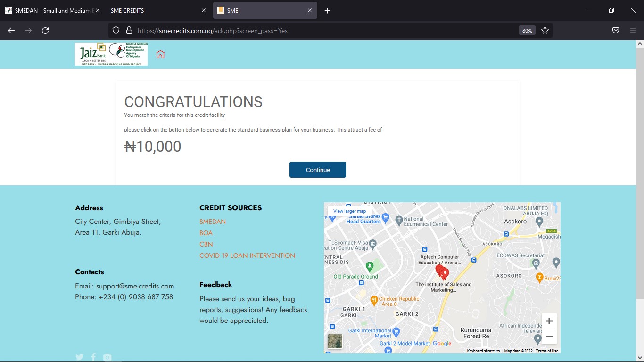This screenshot has height=362, width=644.
Task: Click the map Terms of Use link
Action: coord(547,351)
